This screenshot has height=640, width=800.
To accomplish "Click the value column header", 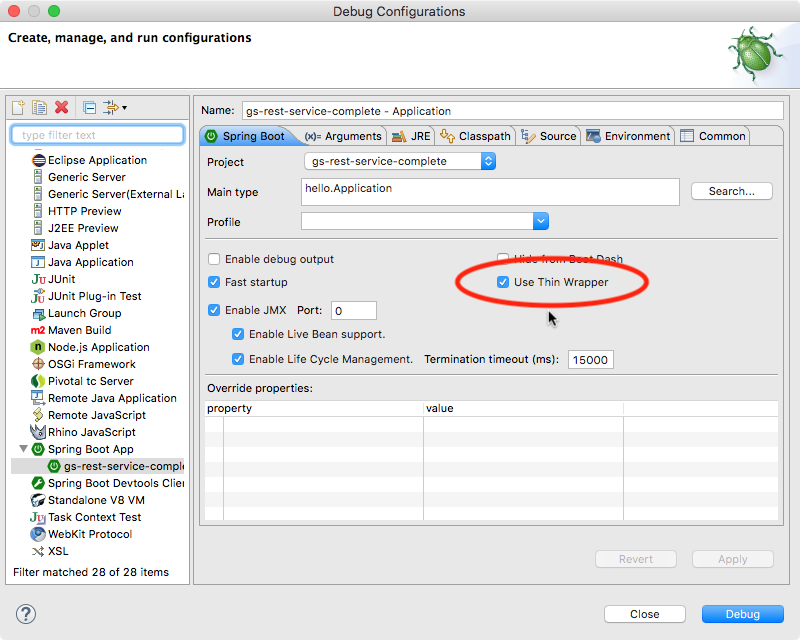I will point(523,408).
